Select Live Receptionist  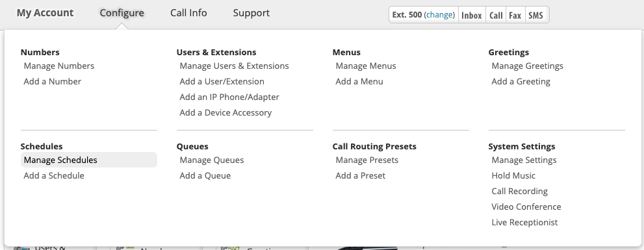click(x=524, y=223)
